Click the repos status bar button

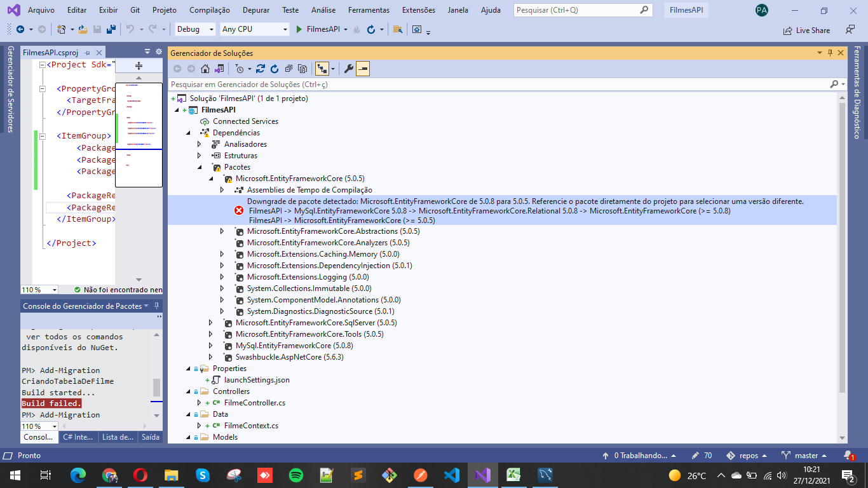point(745,456)
